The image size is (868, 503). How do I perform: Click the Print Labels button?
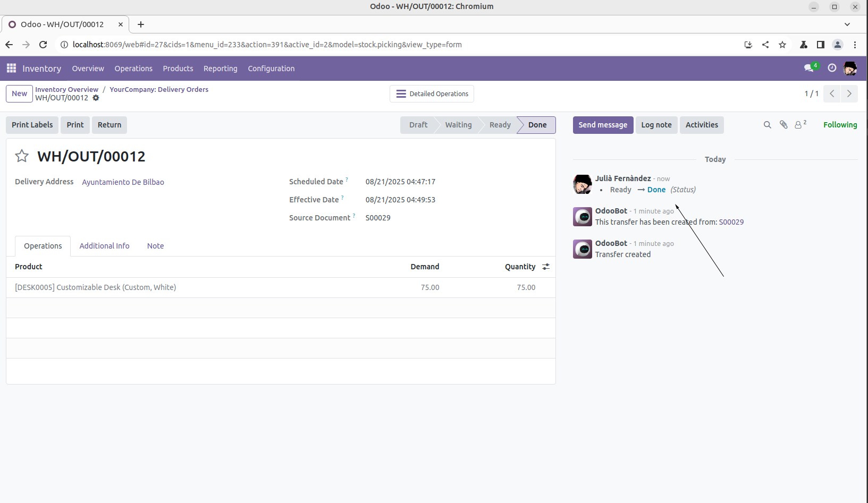click(32, 125)
